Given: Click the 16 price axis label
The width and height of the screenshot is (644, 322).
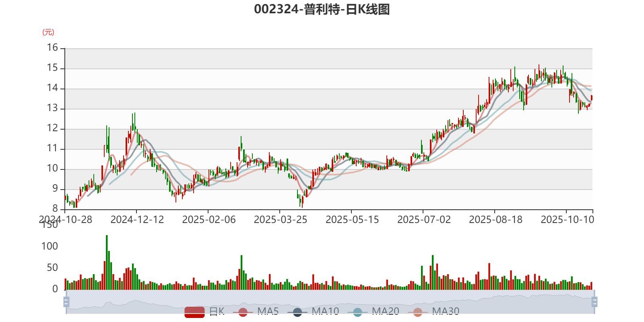Looking at the screenshot, I should click(52, 48).
